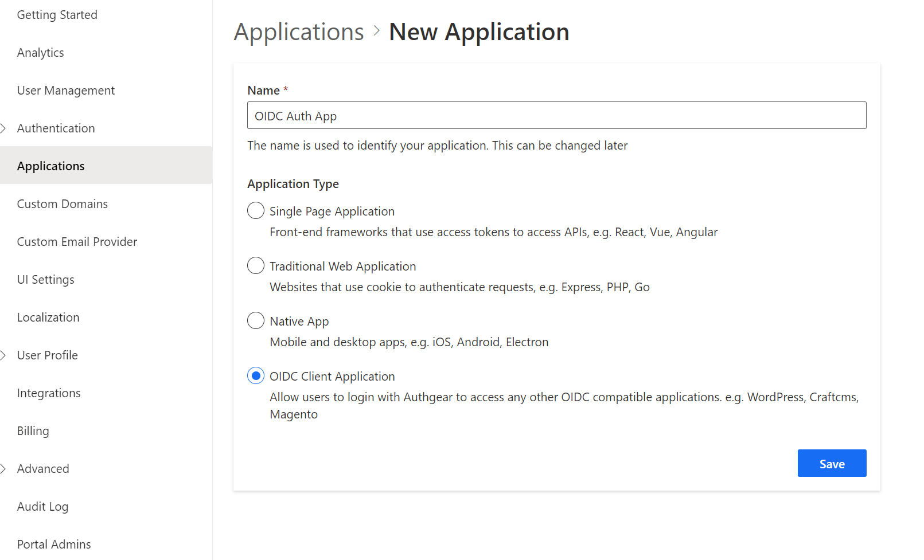Click the application Name input field

point(556,115)
